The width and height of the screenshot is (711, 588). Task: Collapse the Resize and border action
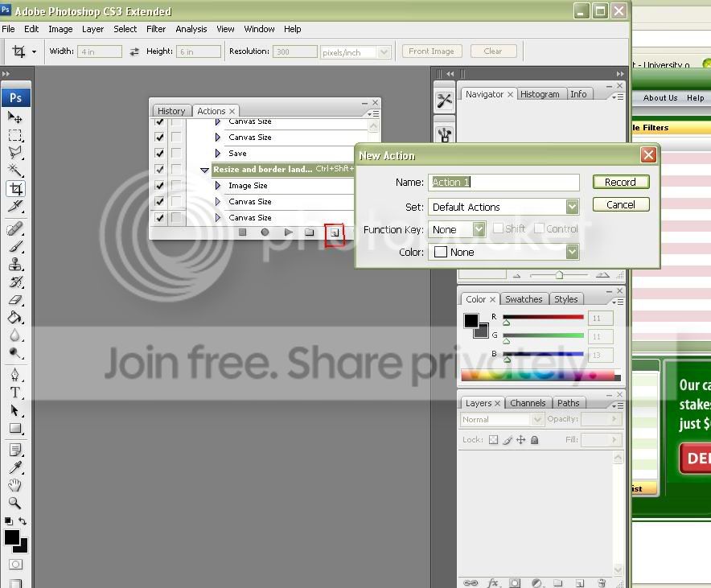204,170
